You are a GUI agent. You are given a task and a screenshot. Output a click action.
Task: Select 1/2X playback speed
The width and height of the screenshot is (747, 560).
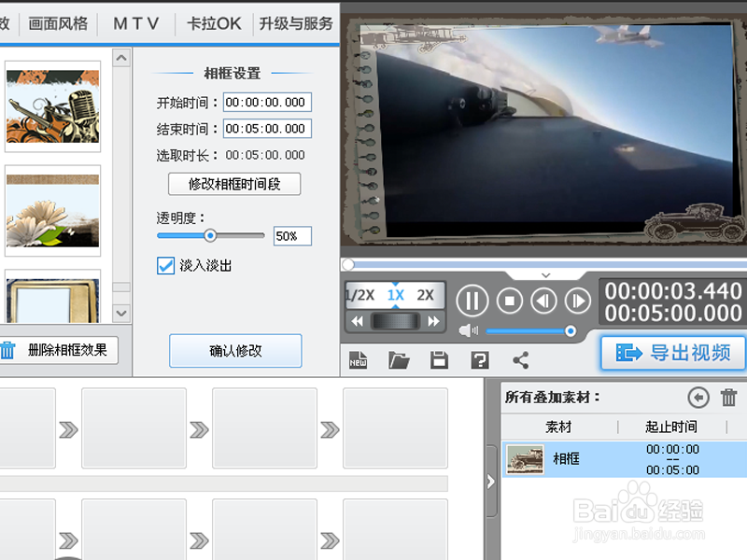click(360, 295)
